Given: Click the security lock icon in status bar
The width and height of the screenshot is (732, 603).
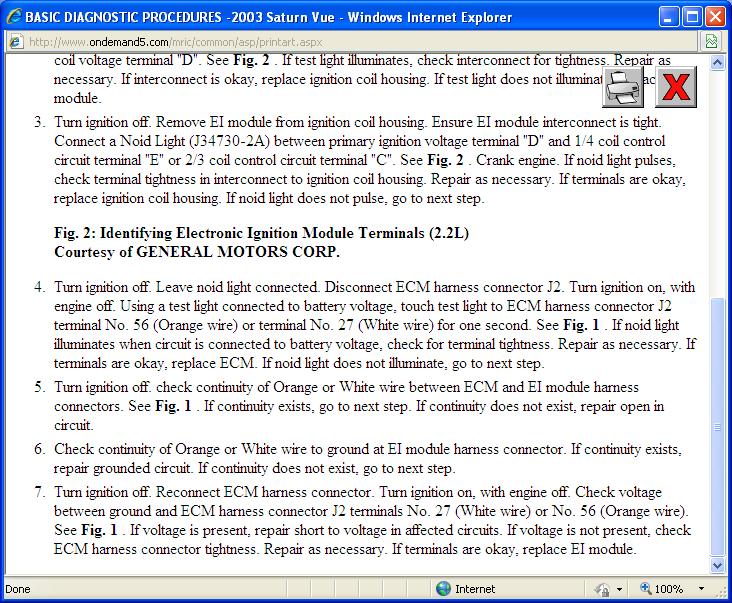Looking at the screenshot, I should click(x=602, y=589).
